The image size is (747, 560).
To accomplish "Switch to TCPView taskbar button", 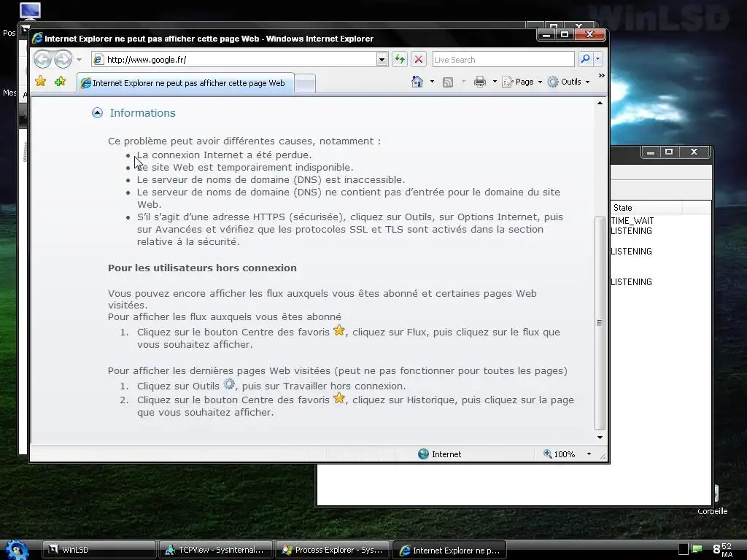I will [216, 550].
